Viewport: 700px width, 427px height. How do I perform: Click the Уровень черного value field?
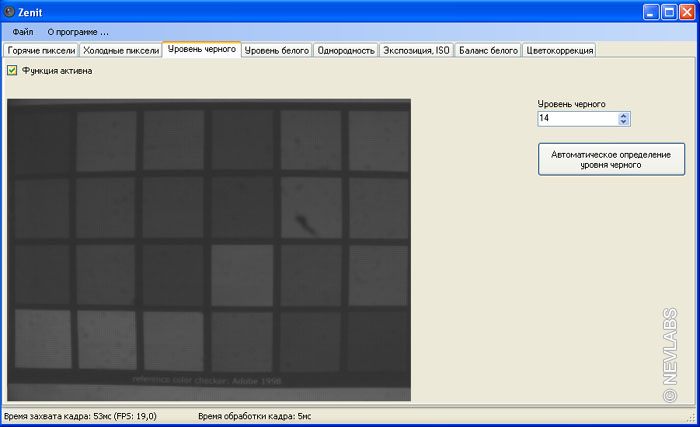[x=577, y=119]
